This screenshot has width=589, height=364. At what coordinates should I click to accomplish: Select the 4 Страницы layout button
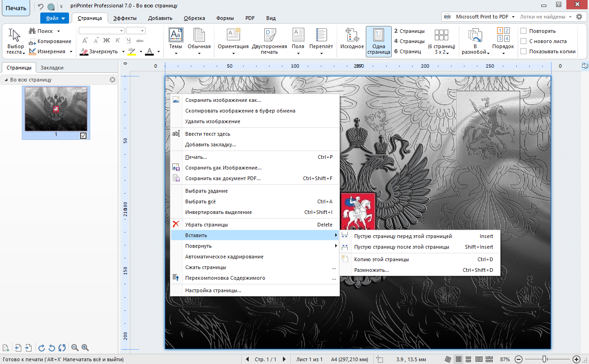pos(409,41)
